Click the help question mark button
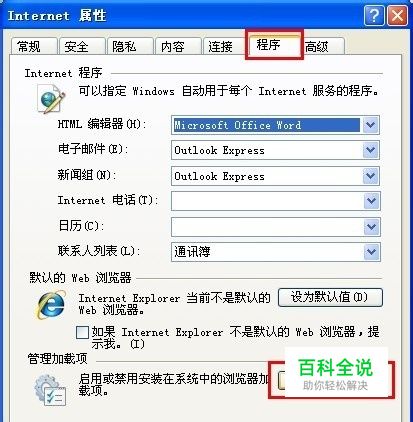The image size is (413, 422). [x=374, y=15]
